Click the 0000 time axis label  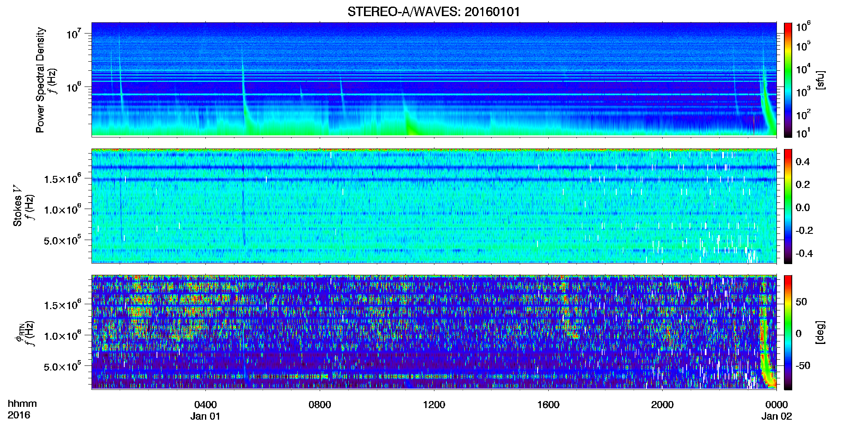click(776, 404)
